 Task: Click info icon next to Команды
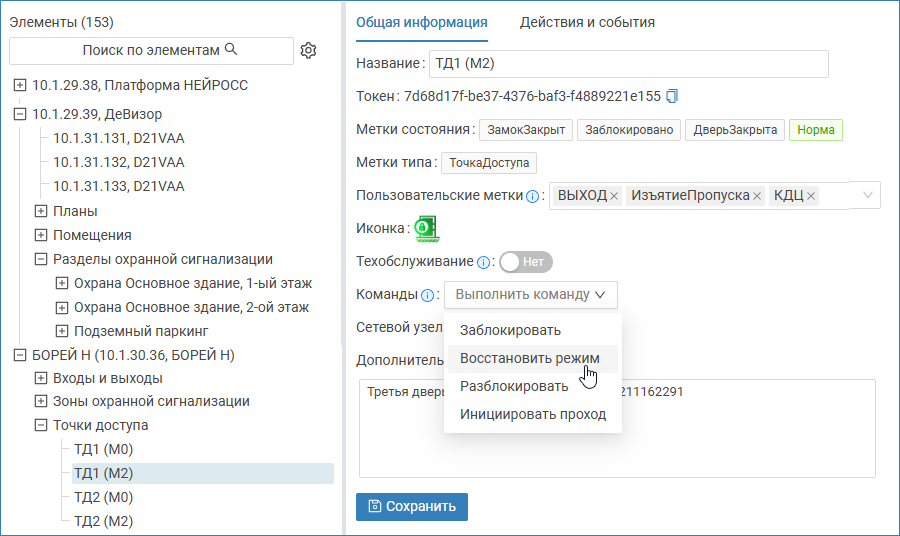click(x=428, y=295)
